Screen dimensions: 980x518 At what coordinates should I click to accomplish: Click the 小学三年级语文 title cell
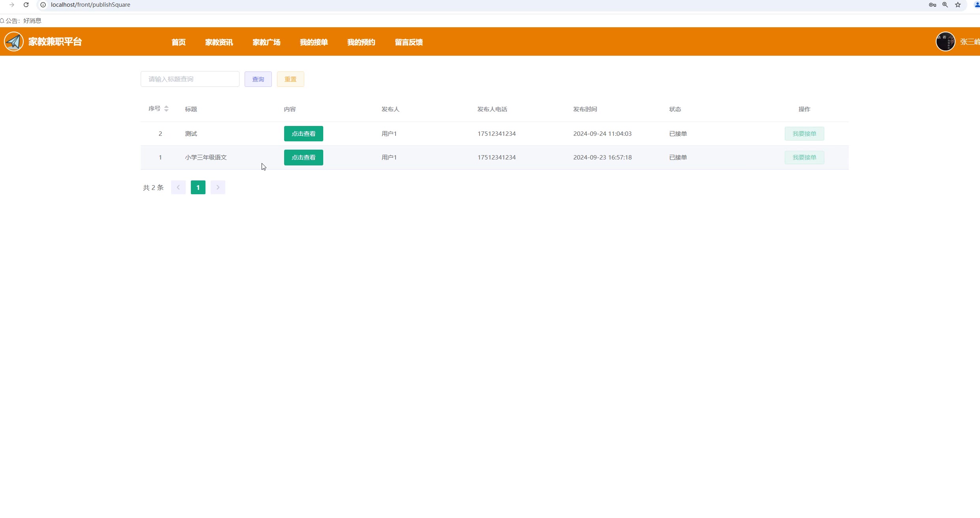[206, 157]
